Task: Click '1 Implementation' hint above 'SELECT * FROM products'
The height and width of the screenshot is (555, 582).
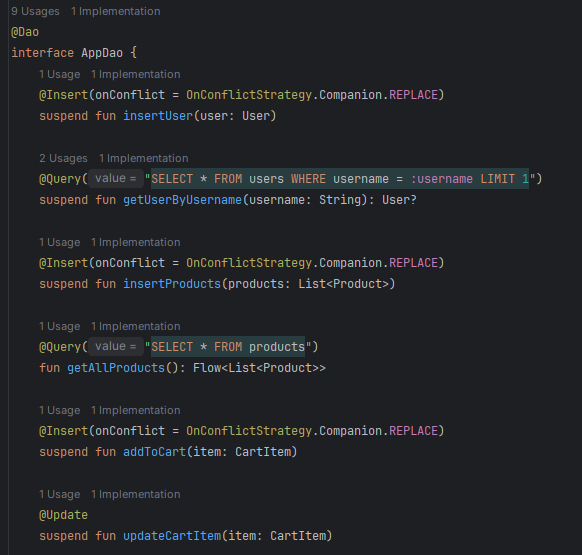Action: tap(136, 326)
